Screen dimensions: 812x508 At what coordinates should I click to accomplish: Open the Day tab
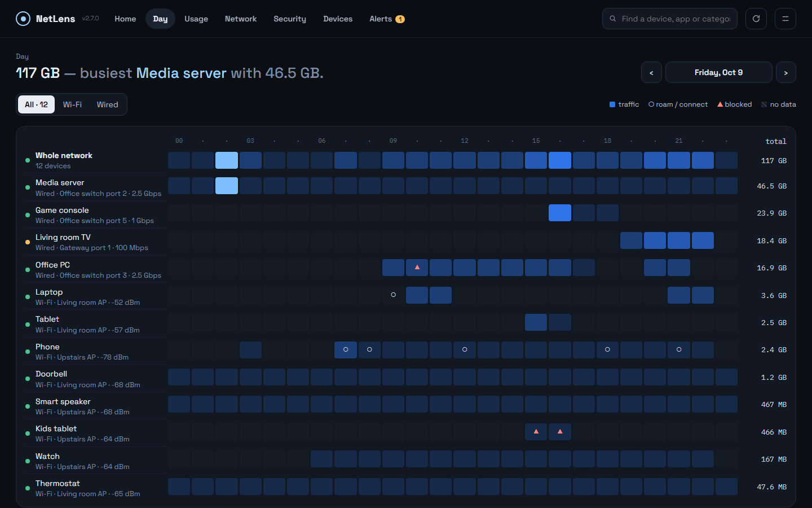160,19
